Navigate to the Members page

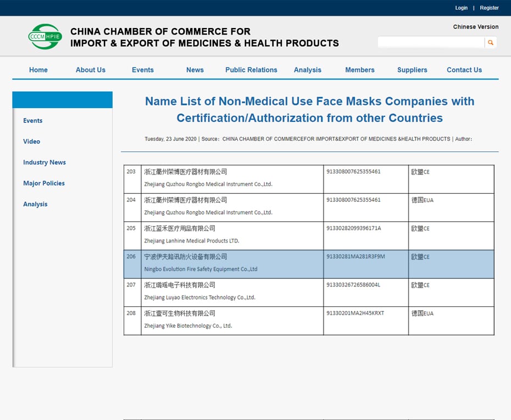[360, 70]
